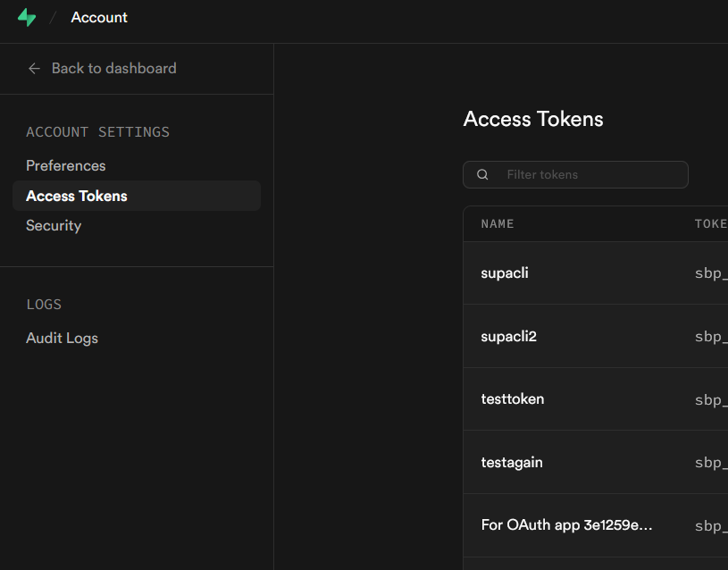Select Access Tokens in sidebar
This screenshot has height=570, width=728.
[77, 196]
